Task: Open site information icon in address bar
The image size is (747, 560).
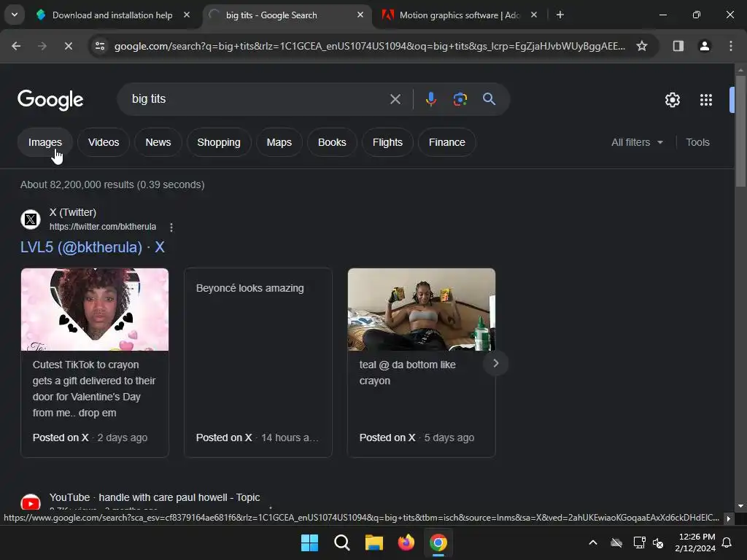Action: tap(100, 46)
